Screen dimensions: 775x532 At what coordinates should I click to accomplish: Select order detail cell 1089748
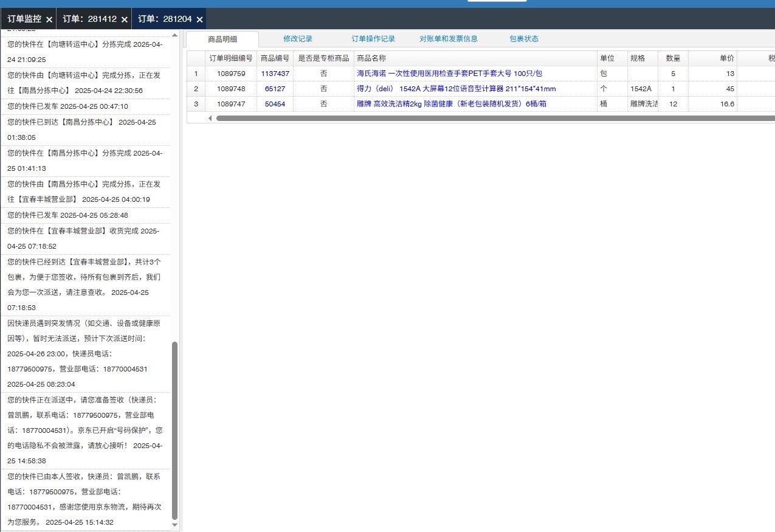click(x=231, y=89)
